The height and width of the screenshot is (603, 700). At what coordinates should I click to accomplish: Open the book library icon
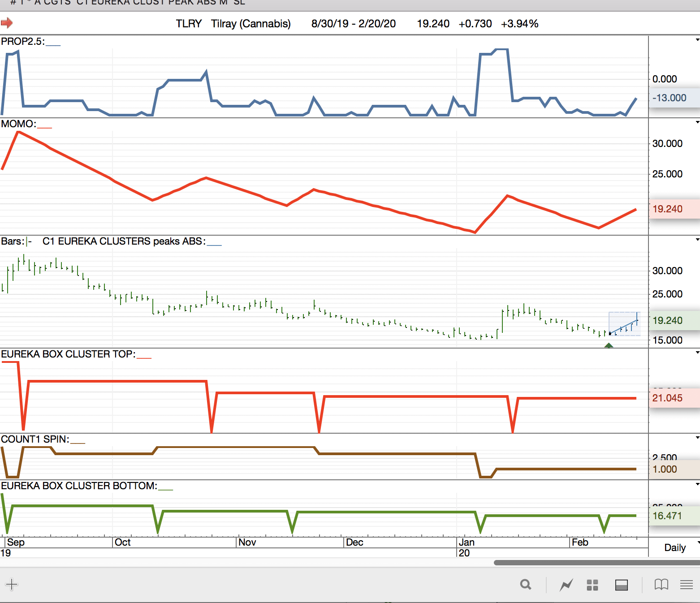[x=661, y=585]
